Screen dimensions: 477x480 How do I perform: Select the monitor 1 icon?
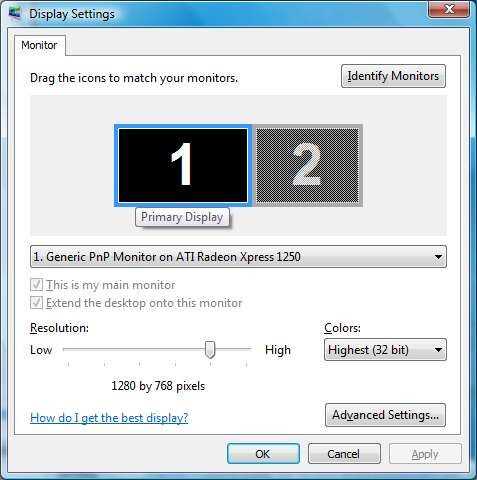click(x=183, y=165)
